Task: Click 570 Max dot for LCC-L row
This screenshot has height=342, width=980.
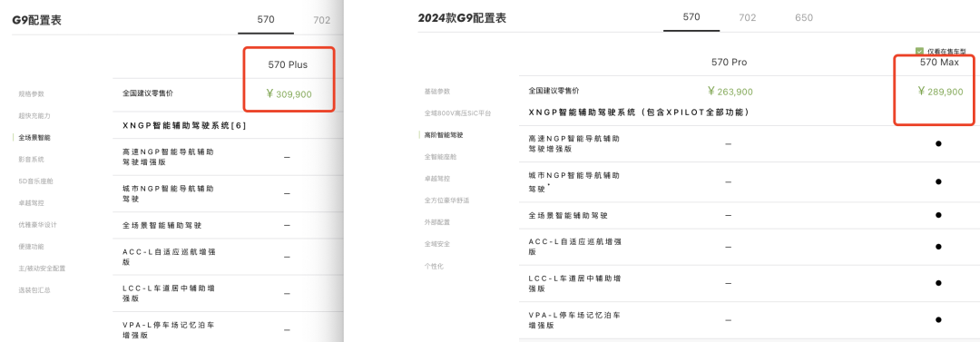Action: point(938,283)
